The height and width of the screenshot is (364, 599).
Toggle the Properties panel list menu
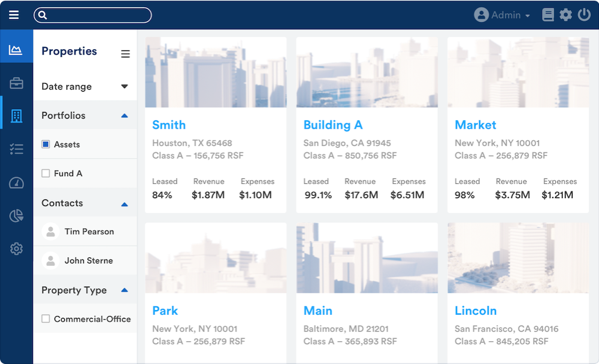coord(125,54)
